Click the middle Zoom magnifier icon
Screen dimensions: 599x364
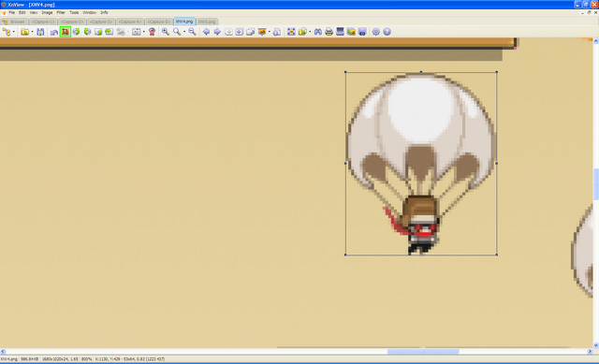[x=177, y=32]
